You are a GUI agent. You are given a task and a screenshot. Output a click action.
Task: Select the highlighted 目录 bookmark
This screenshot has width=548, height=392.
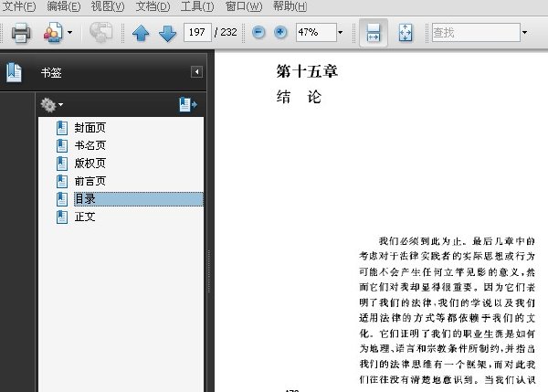139,199
